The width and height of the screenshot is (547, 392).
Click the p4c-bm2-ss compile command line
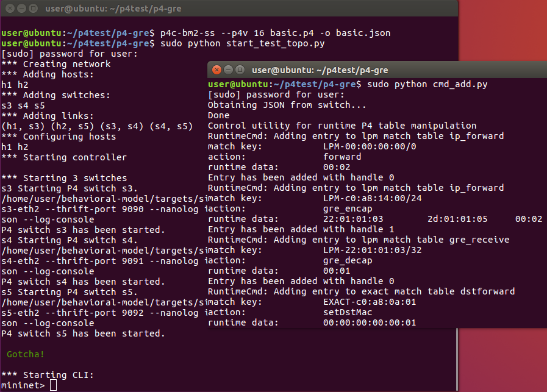tap(275, 33)
